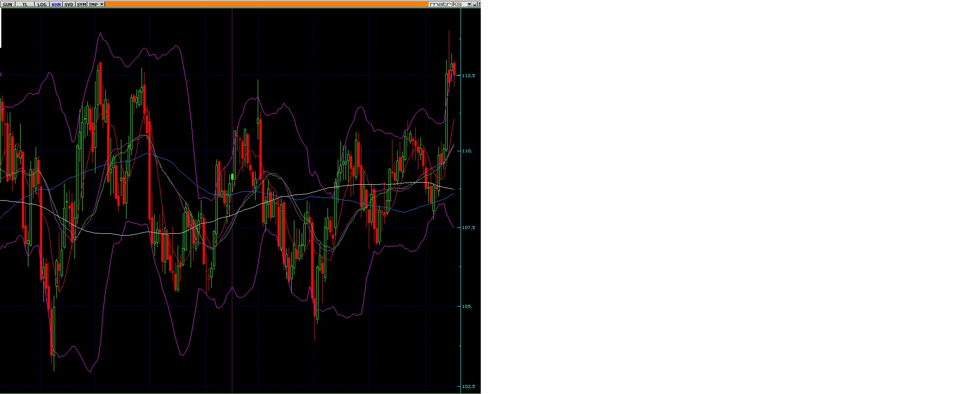
Task: Toggle the TL currency button
Action: [x=25, y=4]
